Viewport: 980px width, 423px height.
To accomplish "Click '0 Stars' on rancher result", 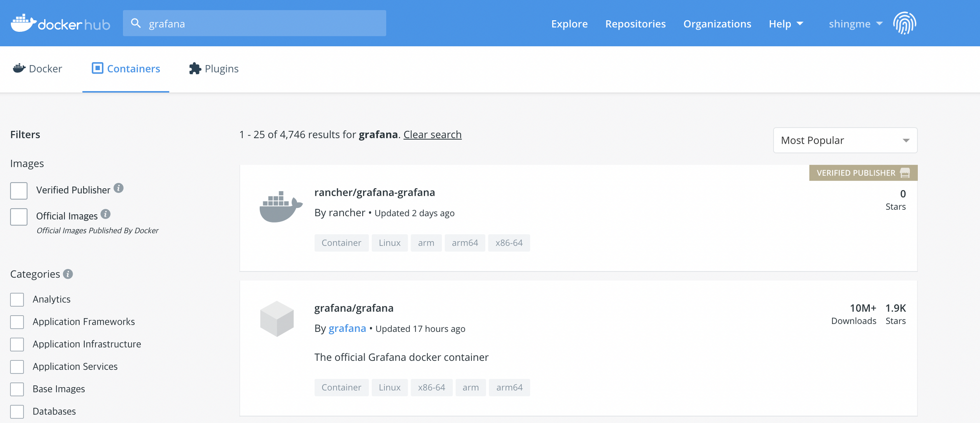I will 896,199.
